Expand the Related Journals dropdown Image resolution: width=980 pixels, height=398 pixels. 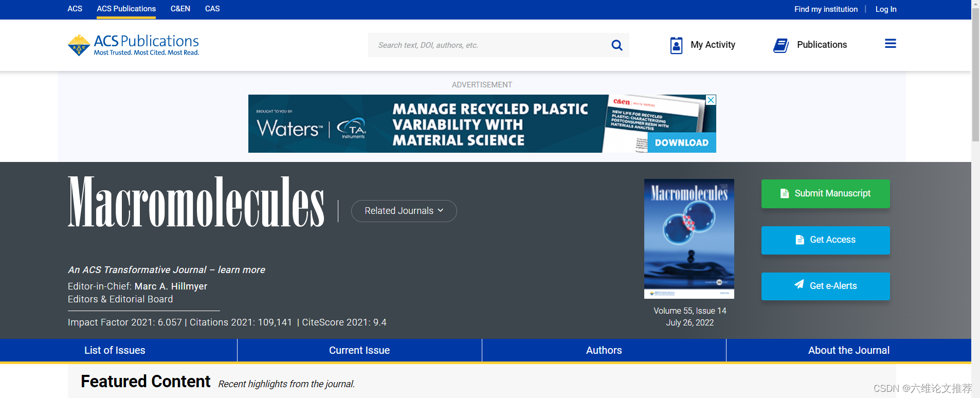tap(404, 211)
